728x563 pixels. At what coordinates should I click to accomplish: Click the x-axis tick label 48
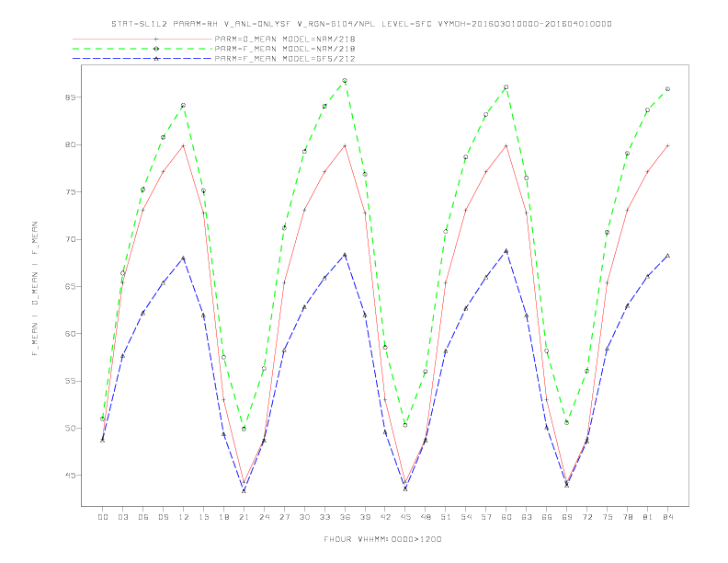[x=426, y=517]
